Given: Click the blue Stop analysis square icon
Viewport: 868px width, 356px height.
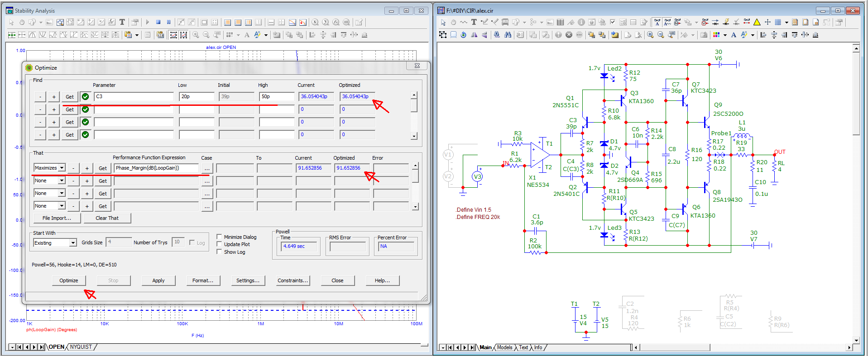Looking at the screenshot, I should [158, 22].
